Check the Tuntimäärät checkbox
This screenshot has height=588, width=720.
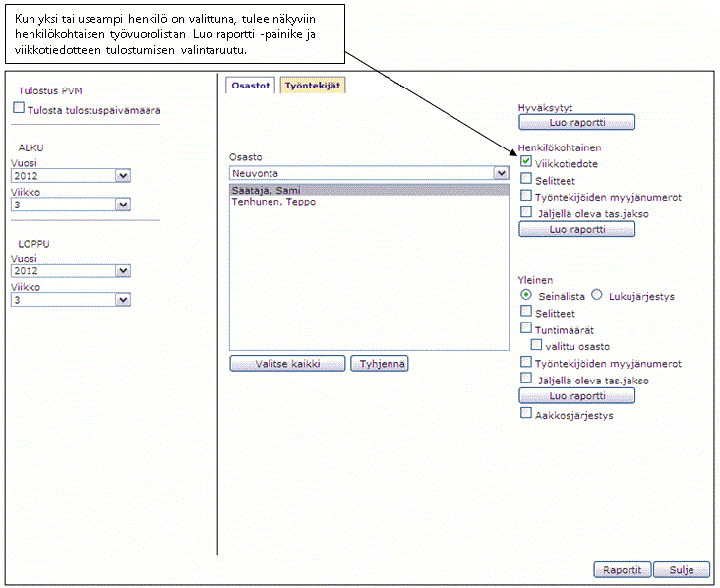(526, 327)
